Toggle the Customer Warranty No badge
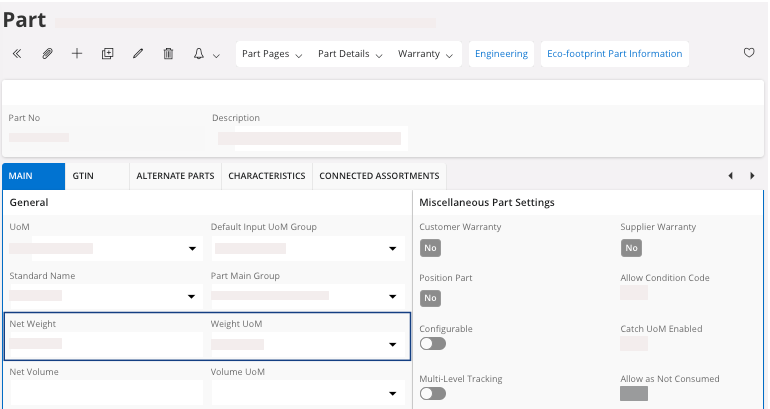The image size is (770, 409). pos(430,248)
